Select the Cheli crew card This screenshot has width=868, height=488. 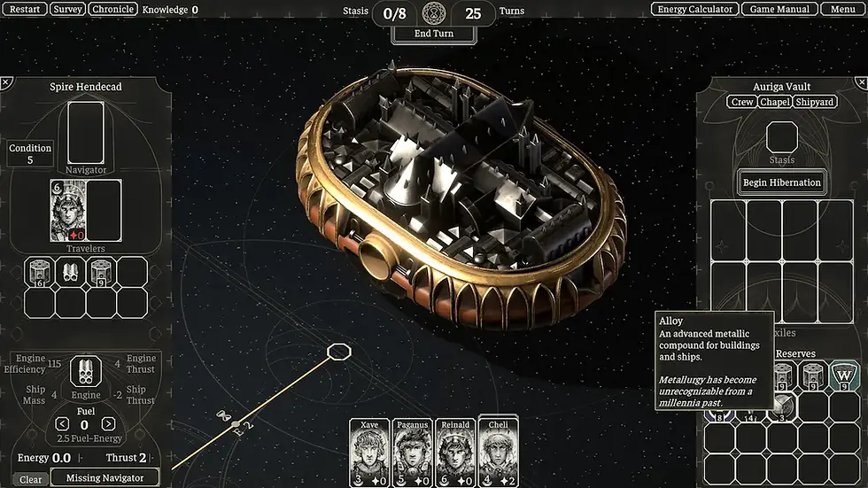[x=498, y=451]
